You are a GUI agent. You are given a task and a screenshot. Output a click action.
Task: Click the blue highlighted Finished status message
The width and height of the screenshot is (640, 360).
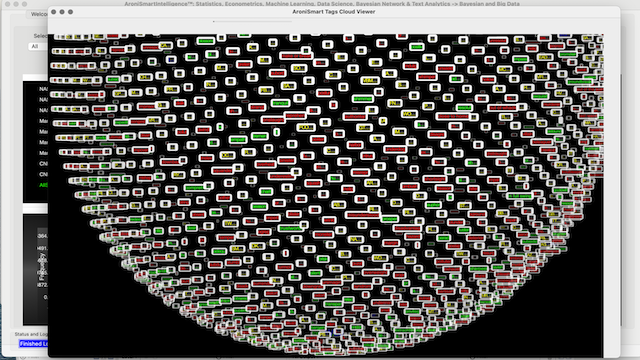coord(33,344)
